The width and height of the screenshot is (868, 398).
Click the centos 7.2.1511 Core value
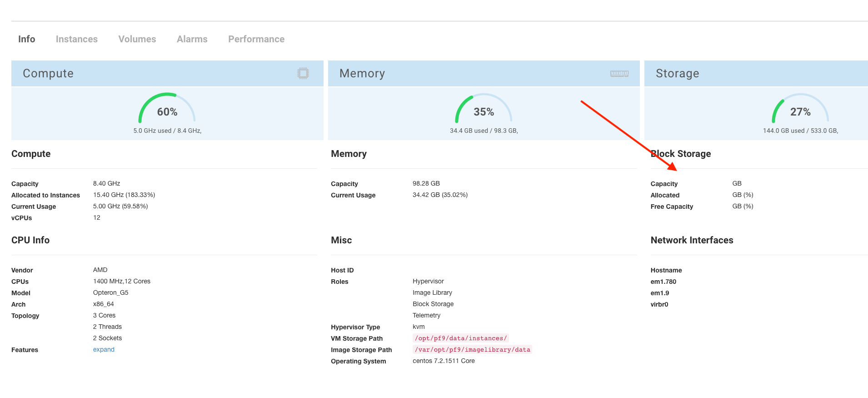pos(444,361)
